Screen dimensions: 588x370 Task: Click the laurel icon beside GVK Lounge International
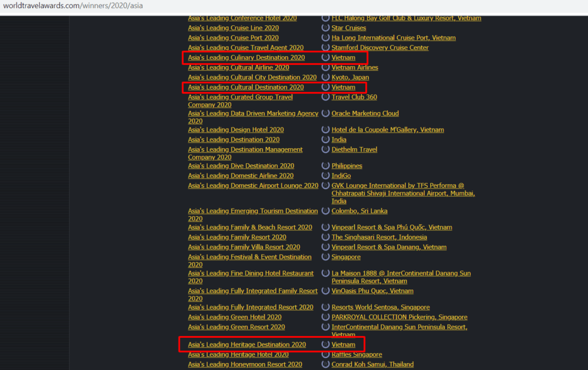[326, 186]
